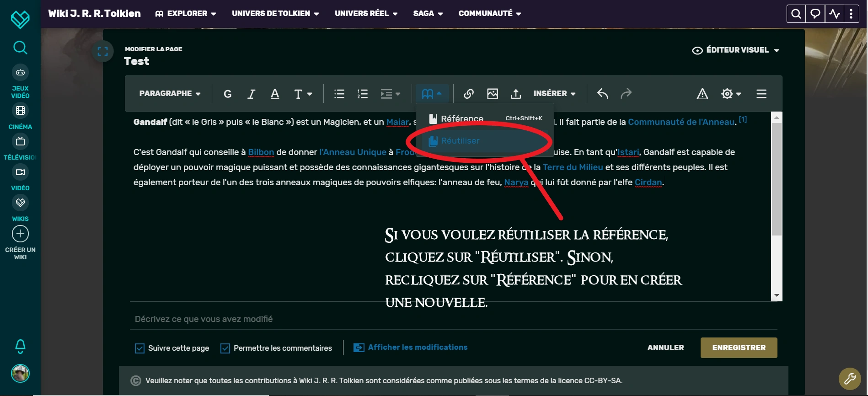Open the Télévision TV icon

point(20,141)
